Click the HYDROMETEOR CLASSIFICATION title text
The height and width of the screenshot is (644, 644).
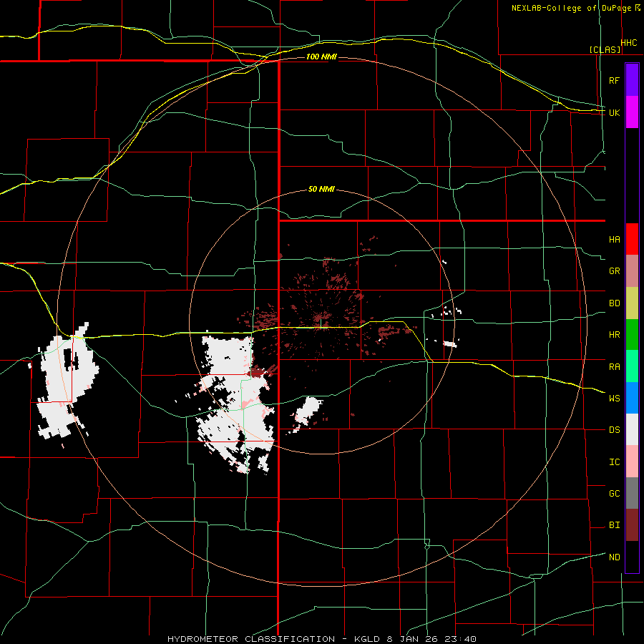251,639
